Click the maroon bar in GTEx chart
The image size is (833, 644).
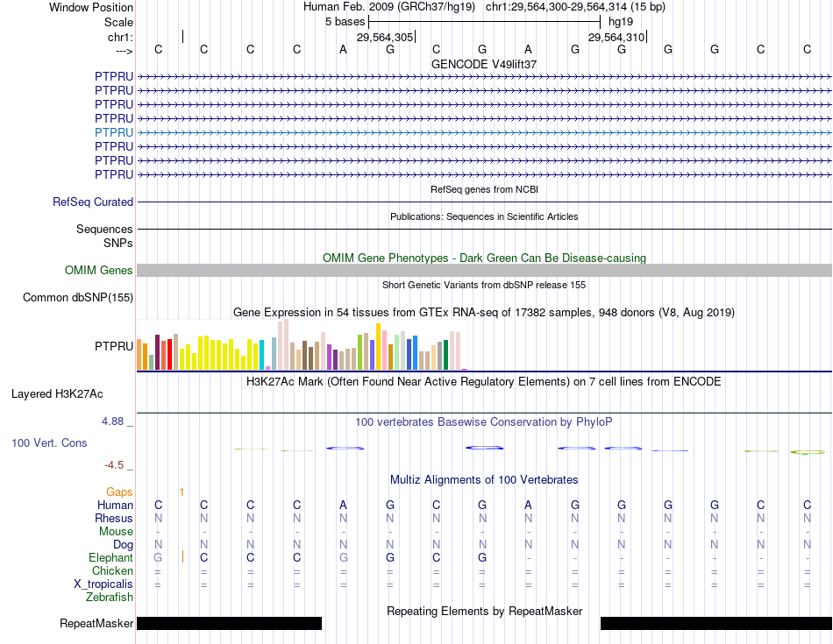click(157, 352)
